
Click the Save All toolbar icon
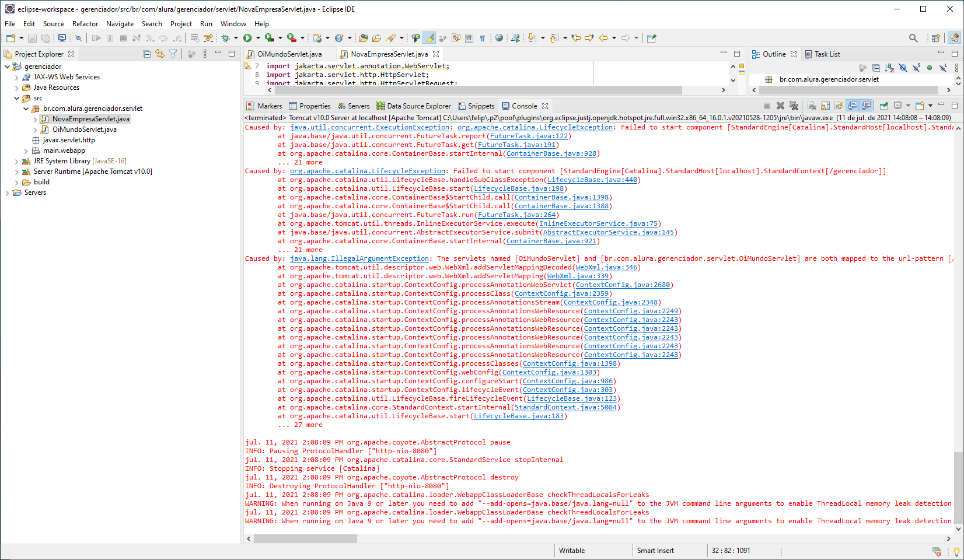click(46, 38)
